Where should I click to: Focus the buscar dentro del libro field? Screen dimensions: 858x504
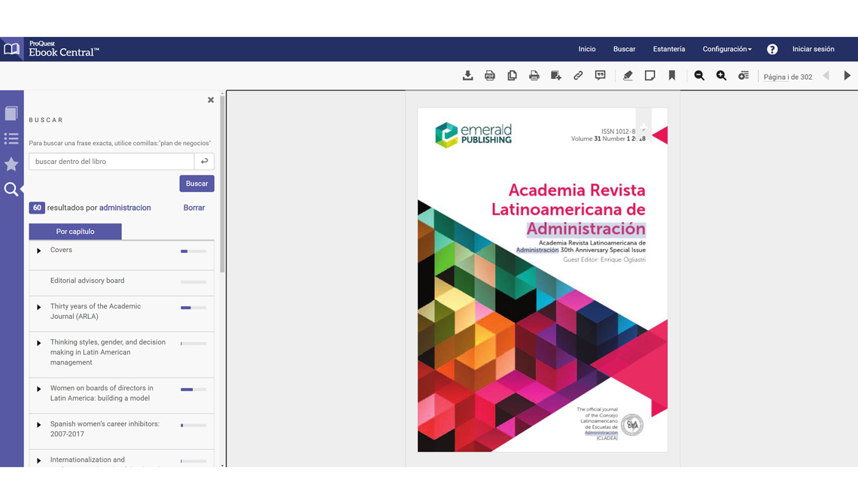[111, 161]
